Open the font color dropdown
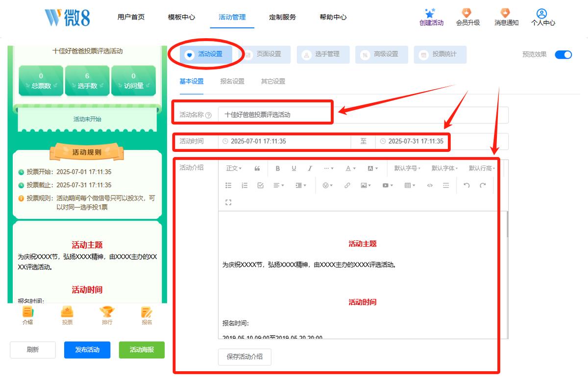The height and width of the screenshot is (383, 588). (351, 168)
